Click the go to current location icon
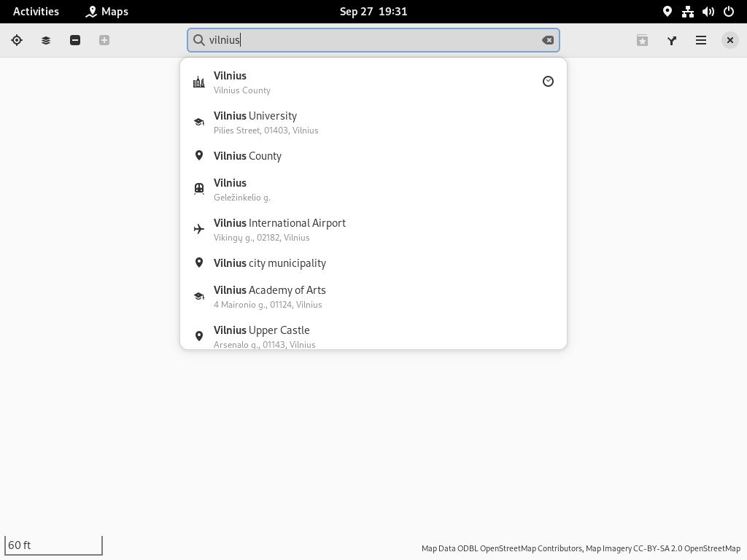Viewport: 747px width, 560px height. pyautogui.click(x=17, y=41)
